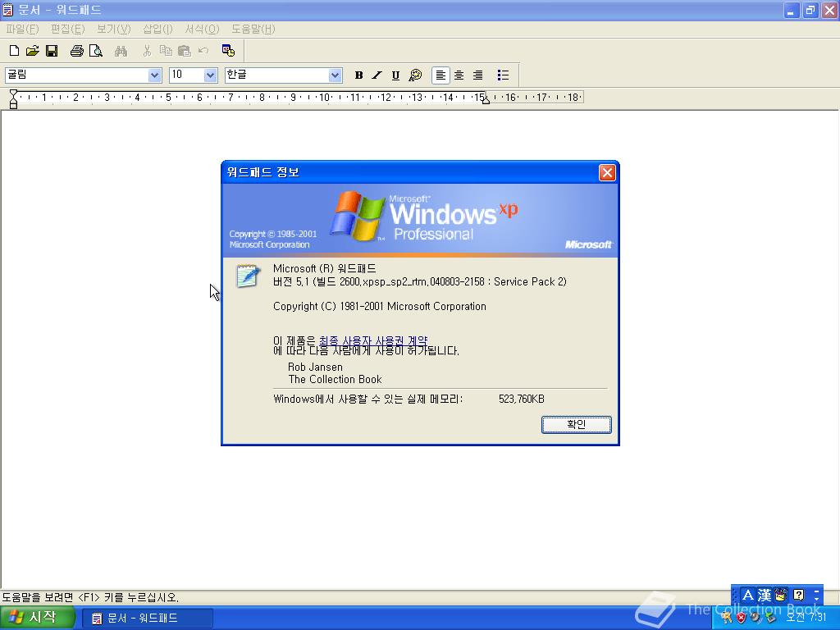The height and width of the screenshot is (630, 840).
Task: Click the 'The Collection Book' organization text
Action: [x=335, y=379]
